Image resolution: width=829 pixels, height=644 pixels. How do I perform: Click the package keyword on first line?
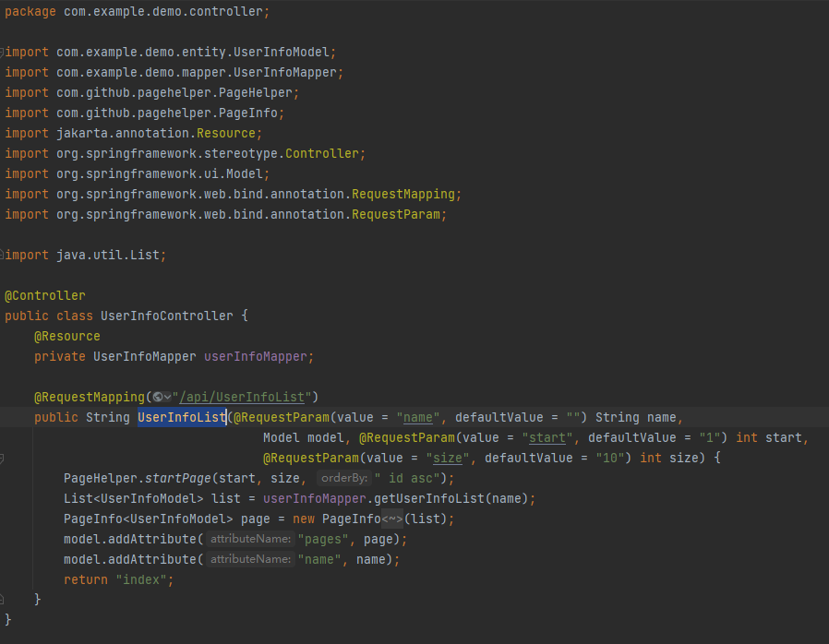click(x=30, y=12)
